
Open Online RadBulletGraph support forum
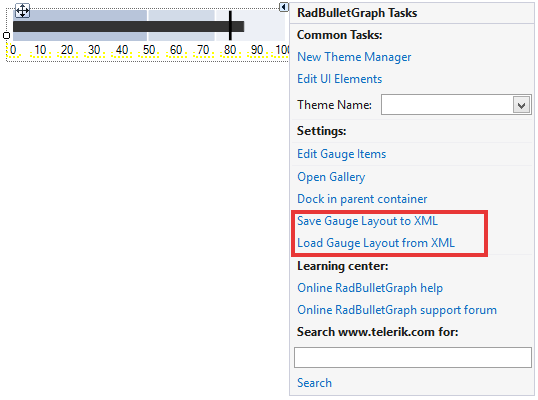point(397,310)
